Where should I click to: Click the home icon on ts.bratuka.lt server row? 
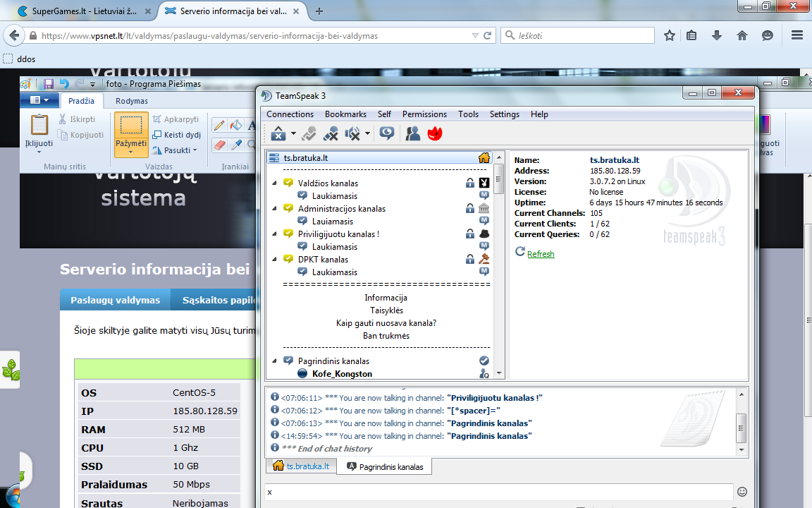(484, 157)
